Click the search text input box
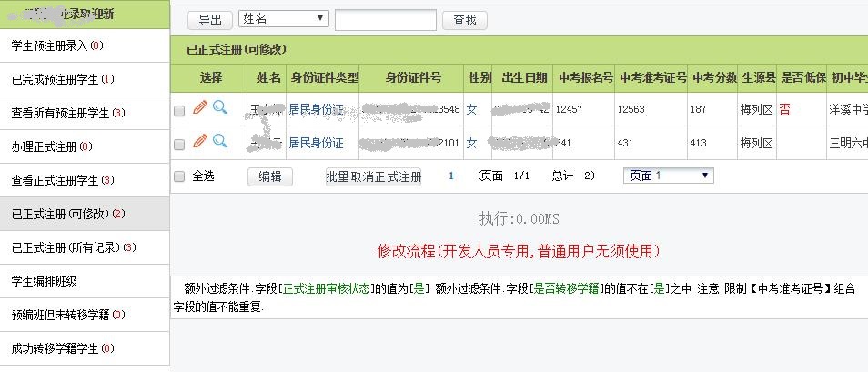Viewport: 868px width, 372px height. click(x=385, y=20)
